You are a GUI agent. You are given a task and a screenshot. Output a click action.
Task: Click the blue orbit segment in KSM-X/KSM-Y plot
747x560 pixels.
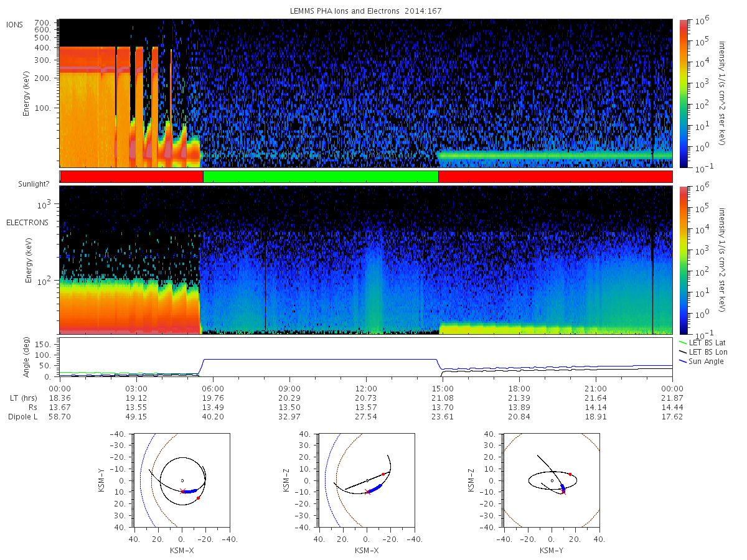point(191,491)
